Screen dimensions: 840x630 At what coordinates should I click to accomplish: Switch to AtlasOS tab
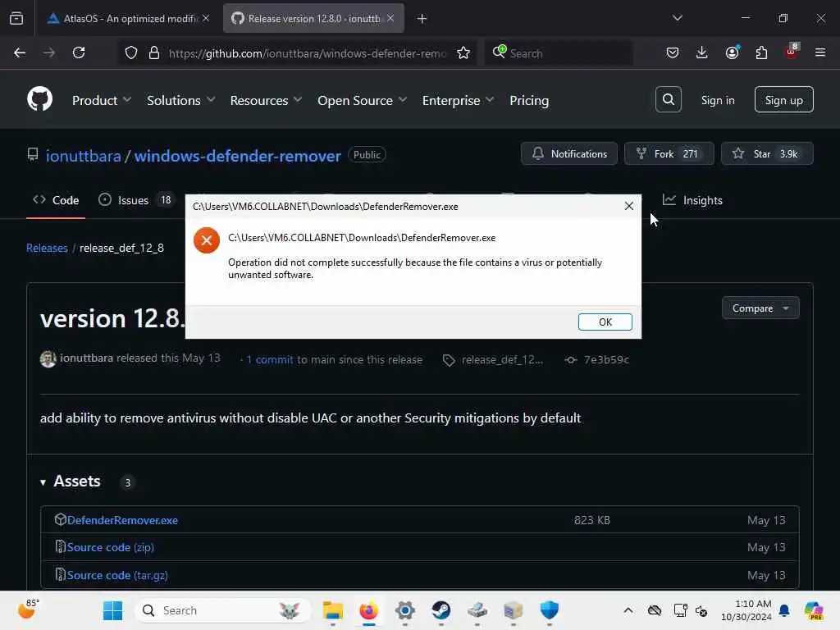click(x=129, y=18)
